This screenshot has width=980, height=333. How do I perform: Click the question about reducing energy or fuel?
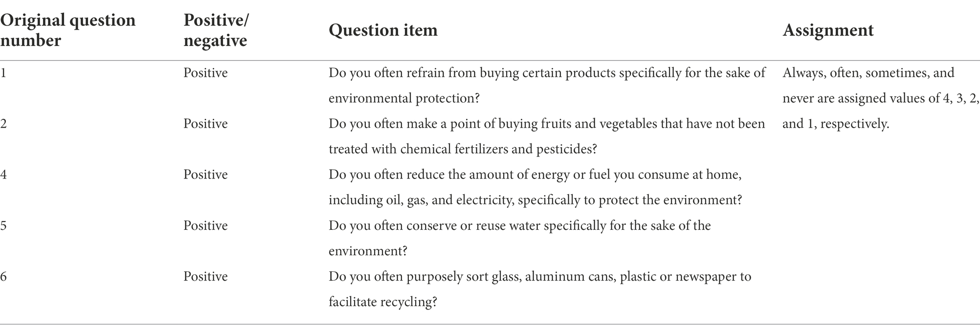[x=535, y=187]
